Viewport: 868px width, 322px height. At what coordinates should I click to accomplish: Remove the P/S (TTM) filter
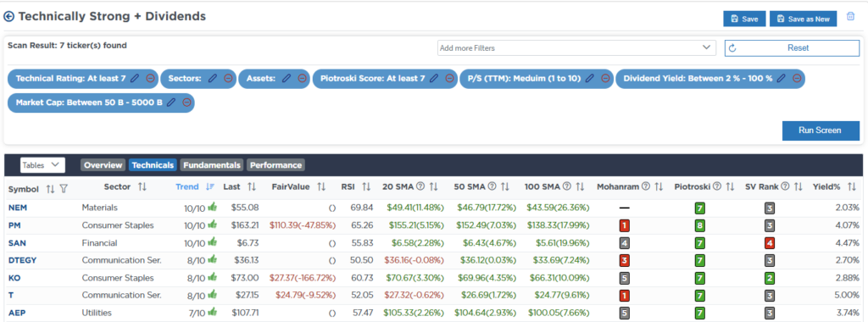pos(605,79)
